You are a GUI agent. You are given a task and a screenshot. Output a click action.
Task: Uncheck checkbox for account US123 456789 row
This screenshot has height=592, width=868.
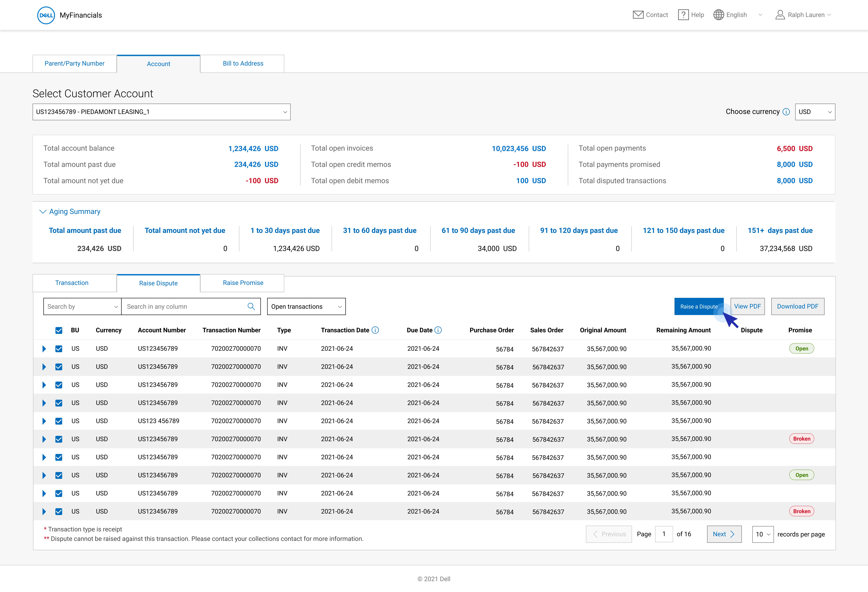click(x=59, y=421)
